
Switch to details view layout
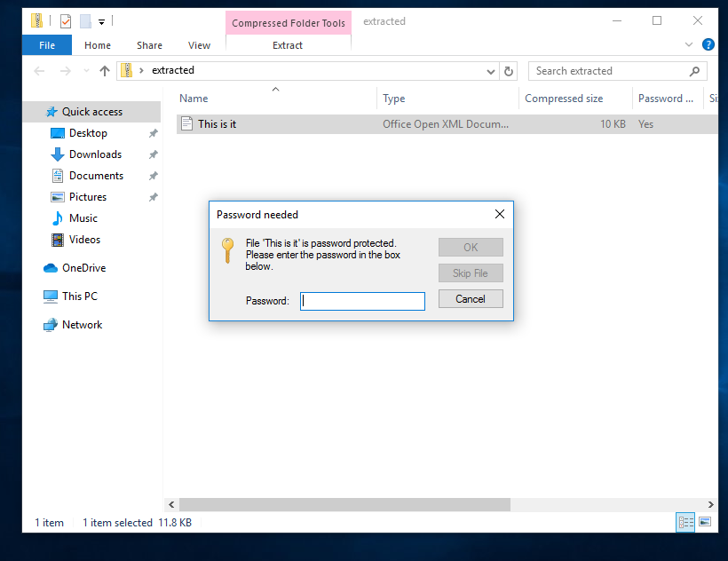click(x=685, y=522)
